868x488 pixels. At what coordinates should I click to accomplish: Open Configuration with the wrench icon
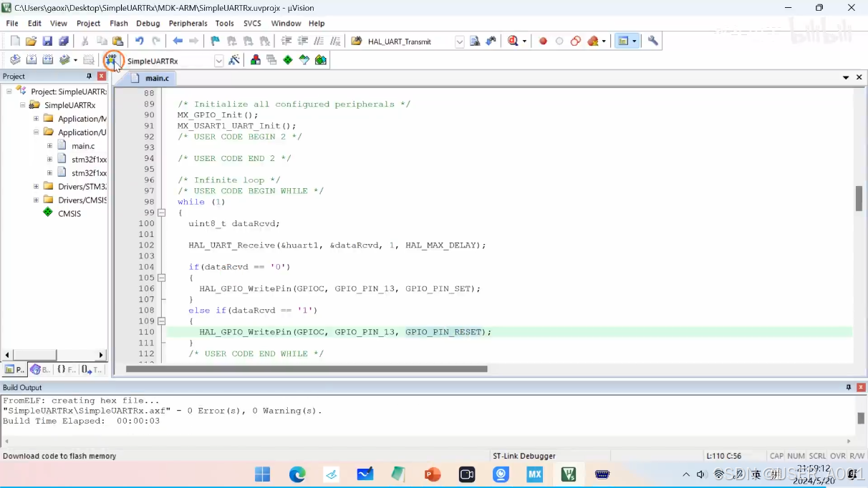[653, 42]
